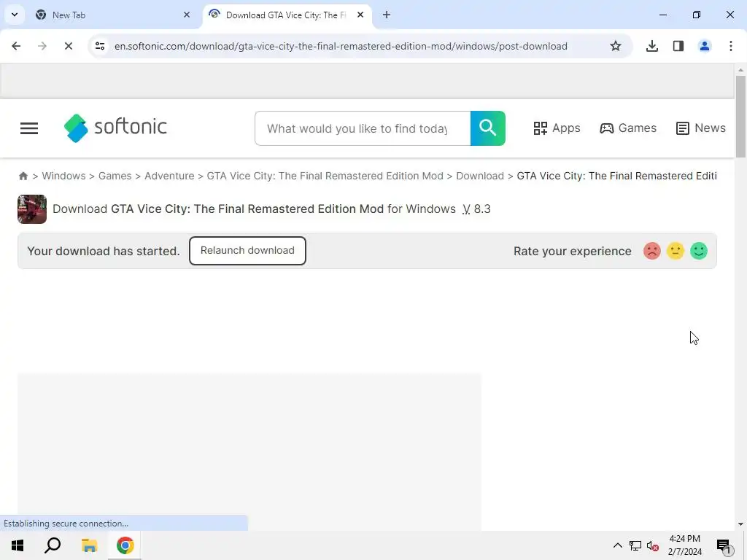This screenshot has width=747, height=560.
Task: Open Windows breadcrumb link
Action: (x=64, y=176)
